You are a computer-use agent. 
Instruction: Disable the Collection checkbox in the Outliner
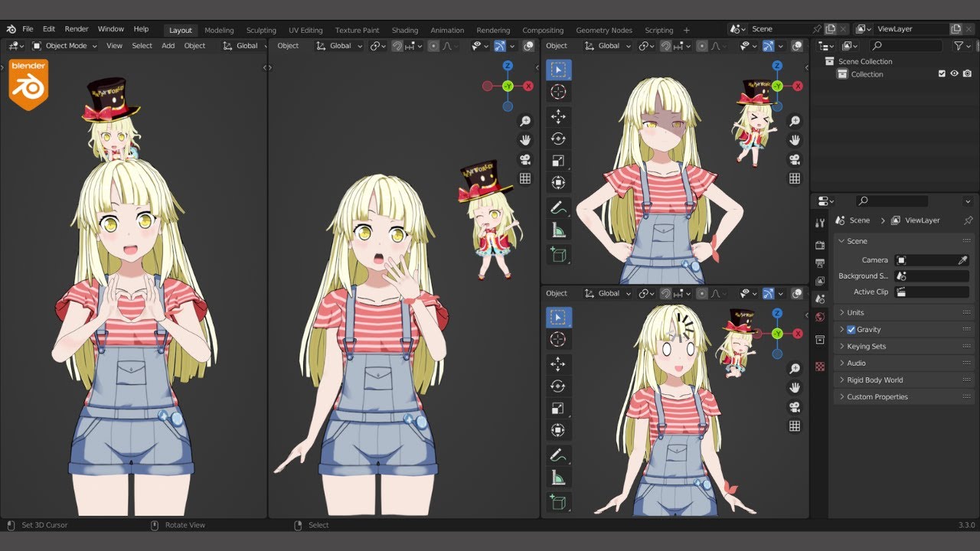pos(940,73)
